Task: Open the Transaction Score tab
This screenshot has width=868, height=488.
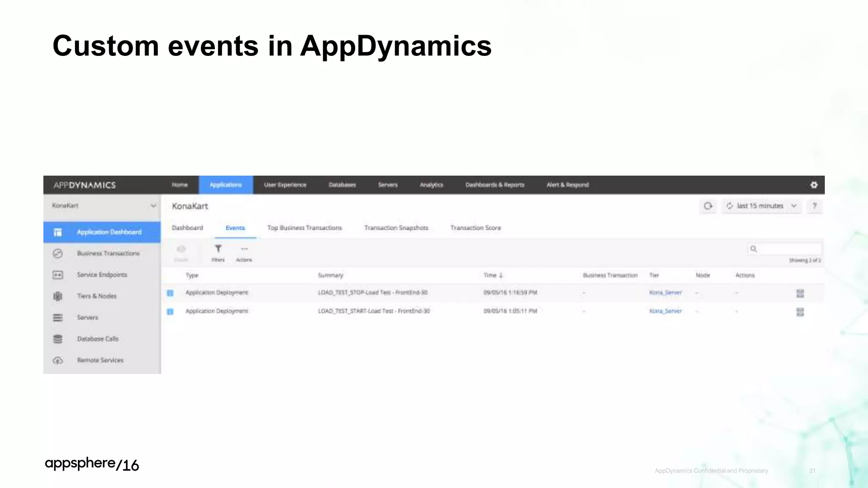Action: (476, 228)
